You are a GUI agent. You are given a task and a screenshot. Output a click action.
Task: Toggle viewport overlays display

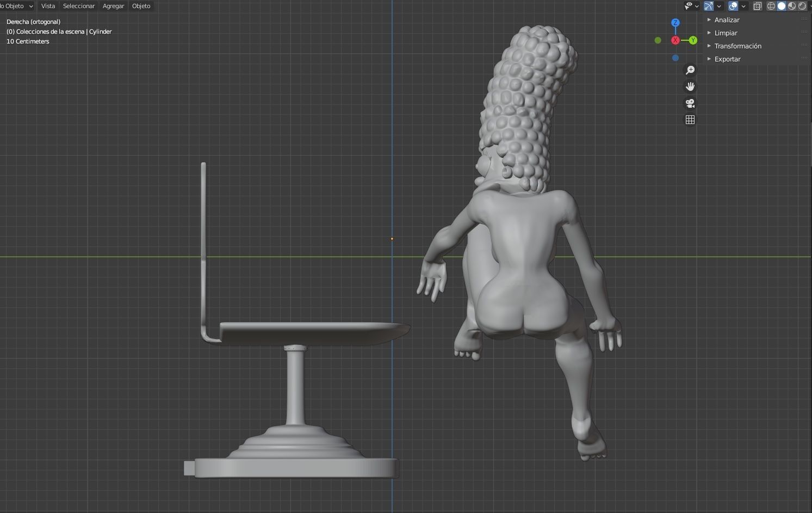click(733, 6)
